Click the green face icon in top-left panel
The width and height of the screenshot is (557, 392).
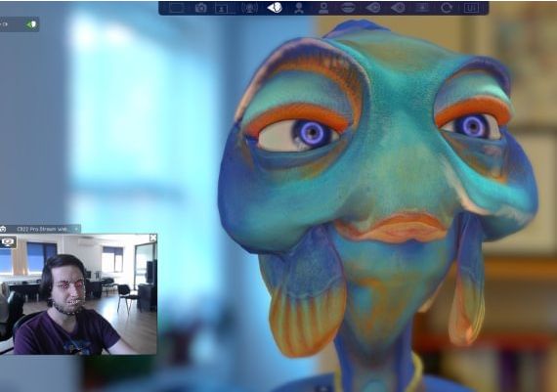(31, 24)
